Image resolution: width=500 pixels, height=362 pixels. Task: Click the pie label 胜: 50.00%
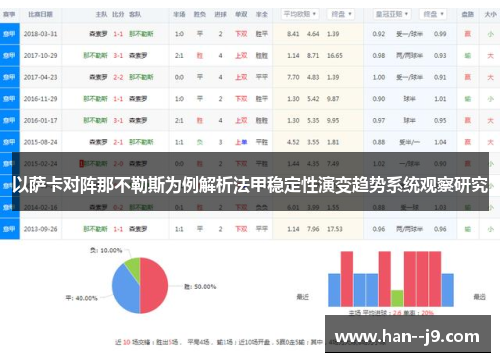click(200, 287)
